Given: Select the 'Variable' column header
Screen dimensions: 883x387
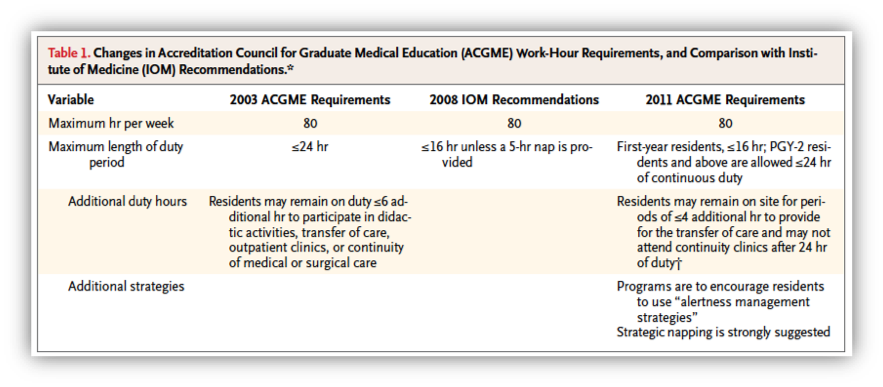Looking at the screenshot, I should tap(71, 100).
